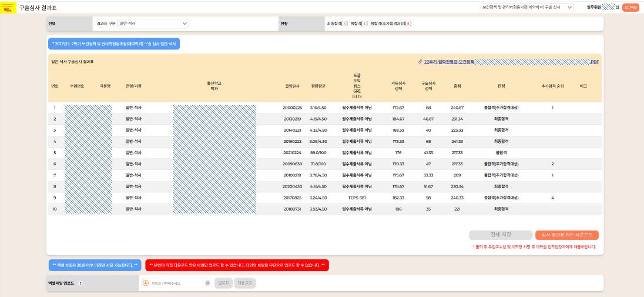Clear selected file with the X icon
The height and width of the screenshot is (297, 644).
[x=207, y=283]
